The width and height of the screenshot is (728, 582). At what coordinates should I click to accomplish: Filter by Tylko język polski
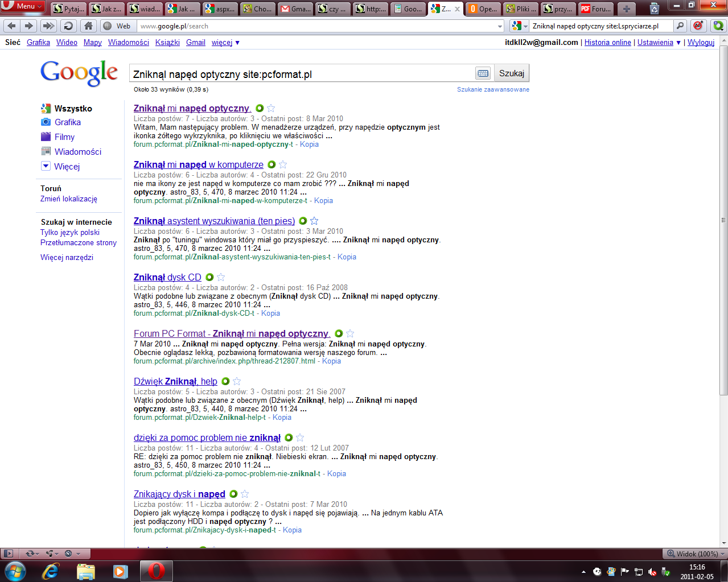[x=70, y=233]
